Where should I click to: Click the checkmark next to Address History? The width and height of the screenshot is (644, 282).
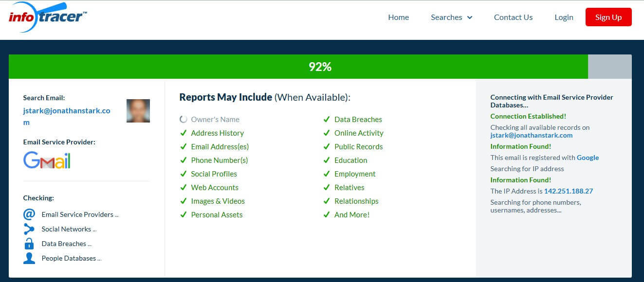pyautogui.click(x=184, y=133)
